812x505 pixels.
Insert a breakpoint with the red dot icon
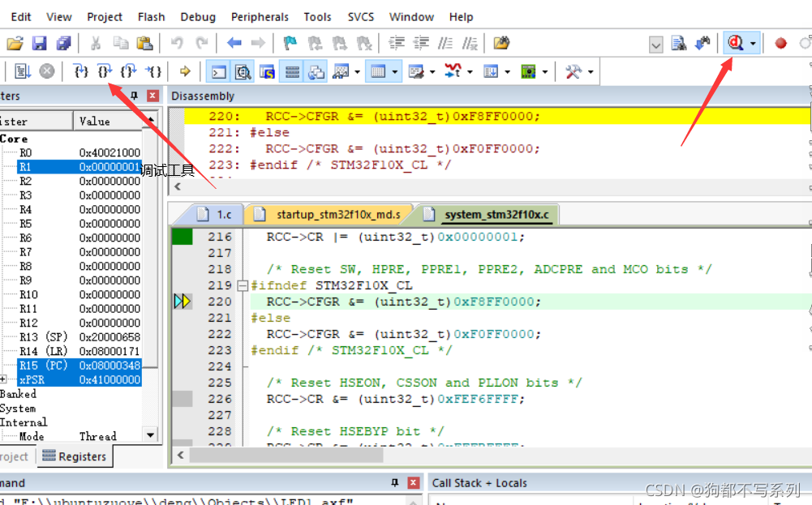click(x=780, y=43)
